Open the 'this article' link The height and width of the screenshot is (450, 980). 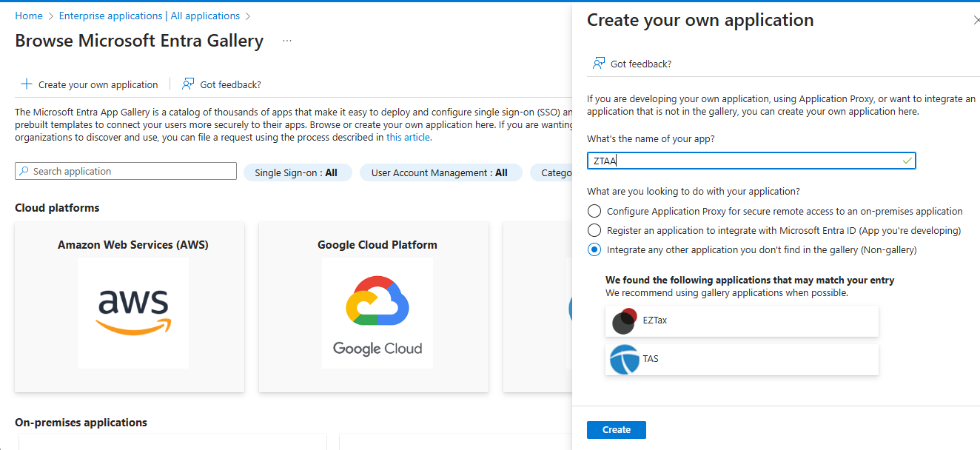click(x=409, y=137)
